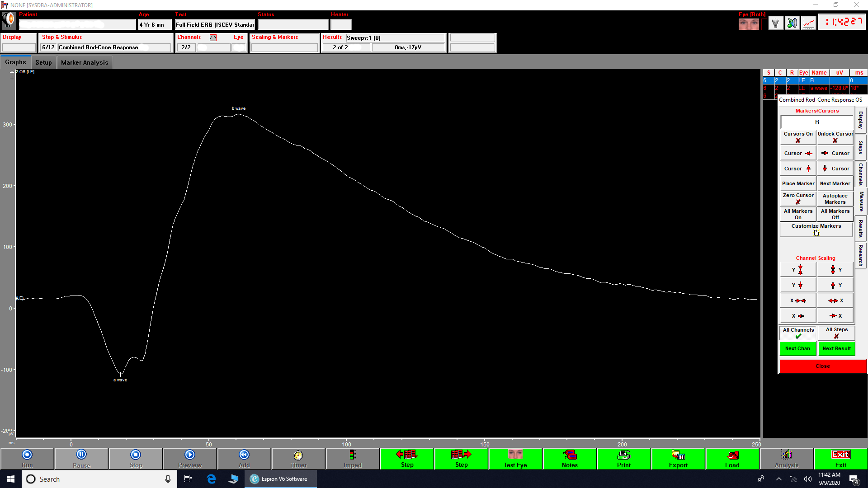
Task: Open the Test selection field
Action: (x=215, y=25)
